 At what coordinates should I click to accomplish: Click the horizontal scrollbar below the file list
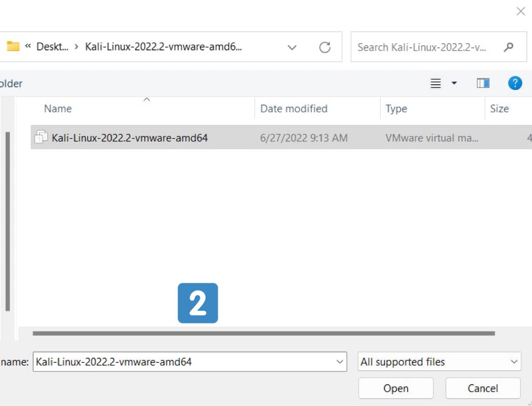pyautogui.click(x=263, y=333)
